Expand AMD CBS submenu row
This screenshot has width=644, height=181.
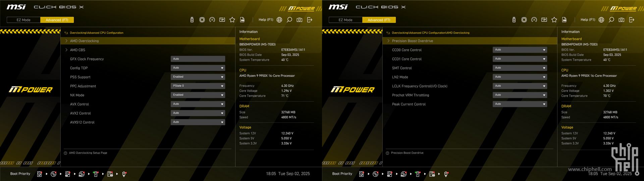(x=148, y=50)
